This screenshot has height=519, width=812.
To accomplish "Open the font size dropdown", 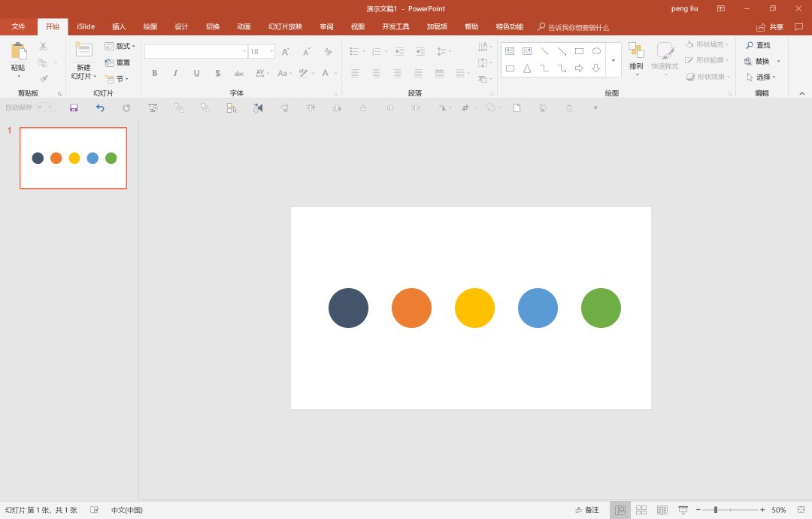I will [271, 52].
